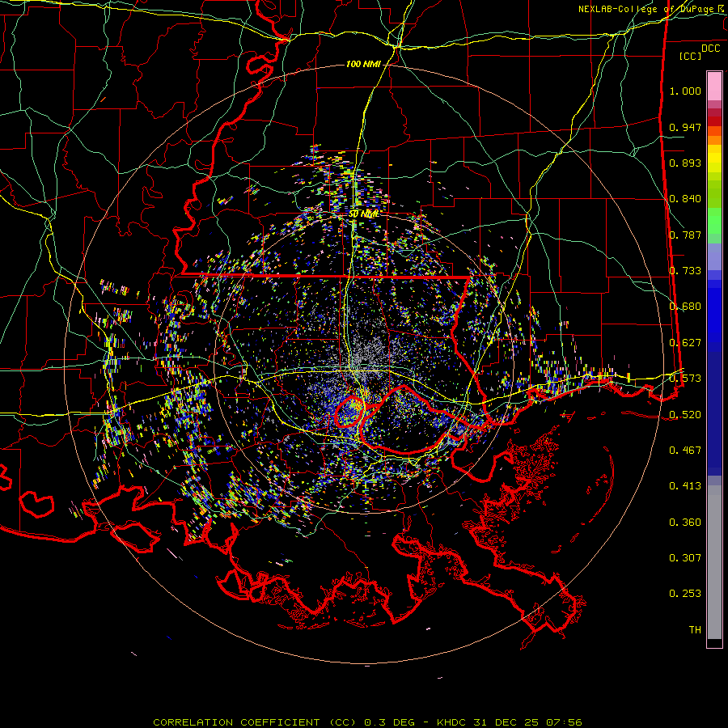The height and width of the screenshot is (728, 728).
Task: Click the 50 NMI range ring label
Action: 363,214
